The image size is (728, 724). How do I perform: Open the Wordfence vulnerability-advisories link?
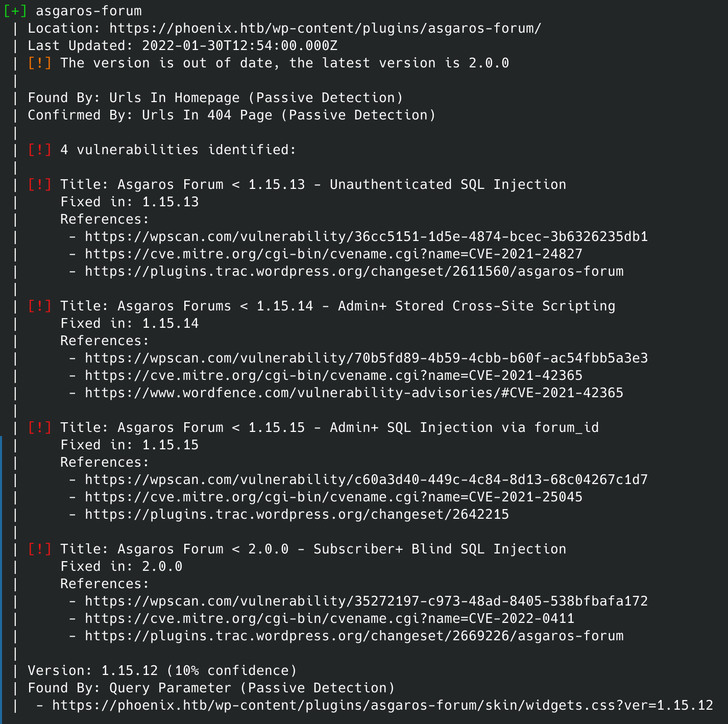click(x=354, y=393)
